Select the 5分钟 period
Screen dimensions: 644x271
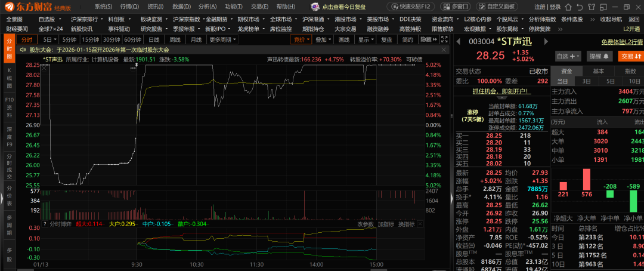coord(69,39)
